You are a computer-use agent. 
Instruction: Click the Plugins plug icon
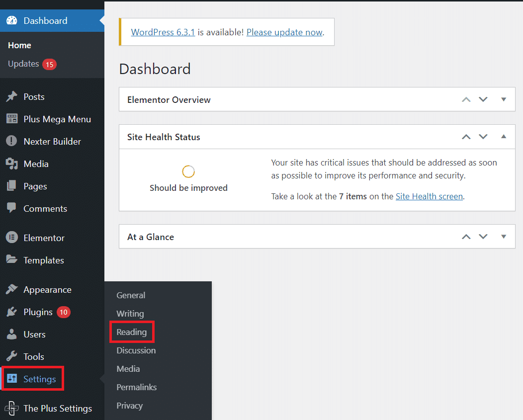coord(12,312)
